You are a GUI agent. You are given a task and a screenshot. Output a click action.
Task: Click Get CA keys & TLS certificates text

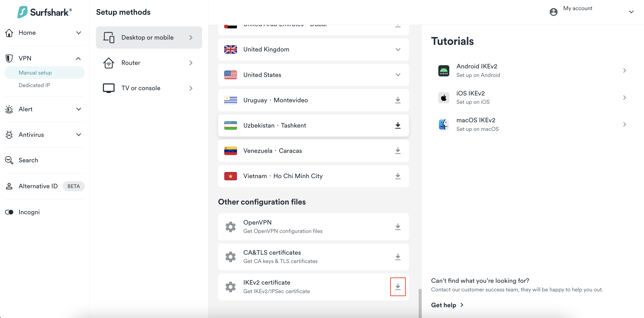click(x=280, y=261)
